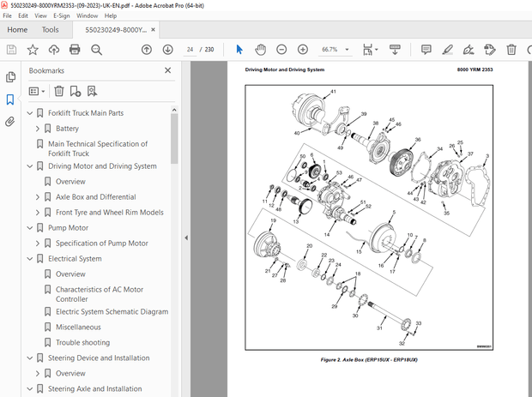Jump to the Trouble shooting bookmark

pyautogui.click(x=82, y=342)
